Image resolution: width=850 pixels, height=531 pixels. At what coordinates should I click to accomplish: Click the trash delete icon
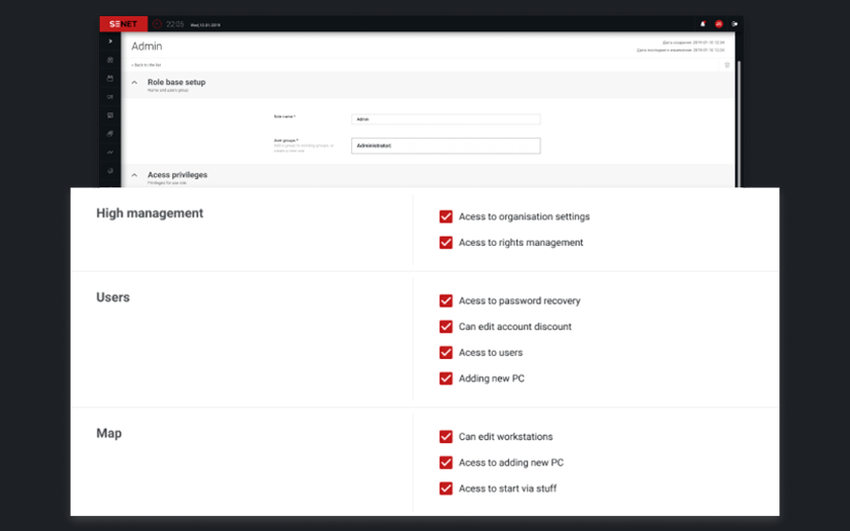727,65
